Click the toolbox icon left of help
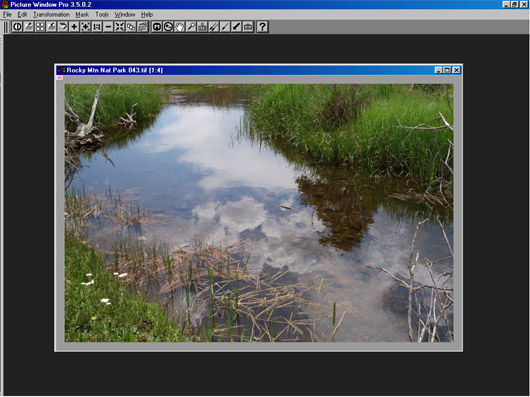This screenshot has height=397, width=530. (248, 27)
